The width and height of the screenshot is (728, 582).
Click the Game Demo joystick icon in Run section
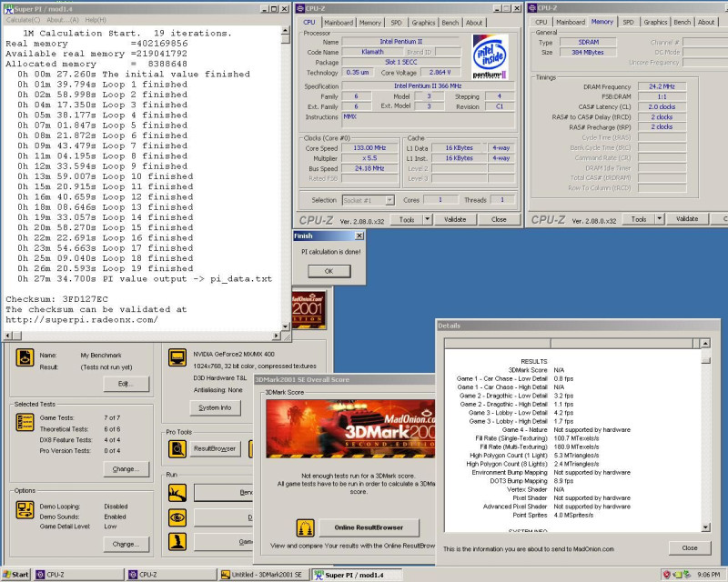tap(177, 542)
